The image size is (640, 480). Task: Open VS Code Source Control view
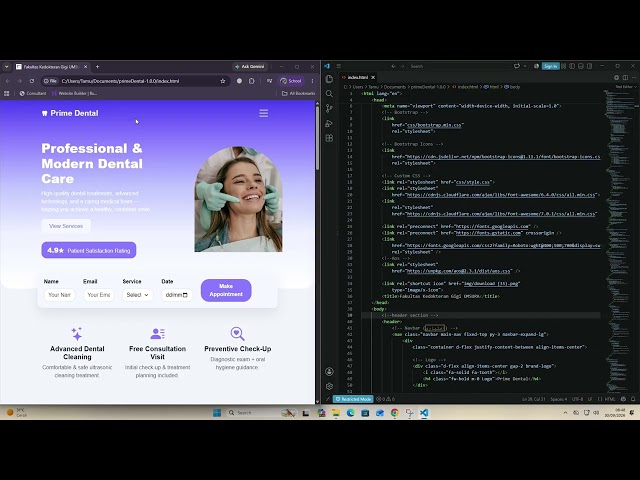(x=329, y=109)
